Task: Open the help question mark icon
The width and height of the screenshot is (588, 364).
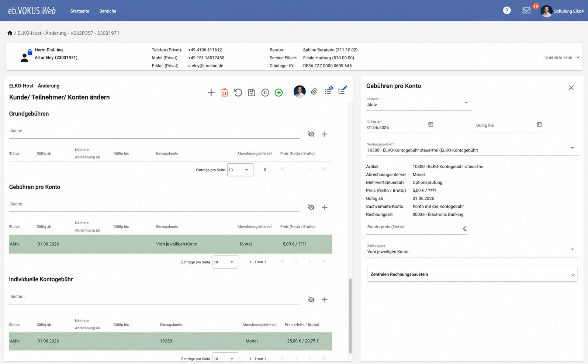Action: coord(507,11)
